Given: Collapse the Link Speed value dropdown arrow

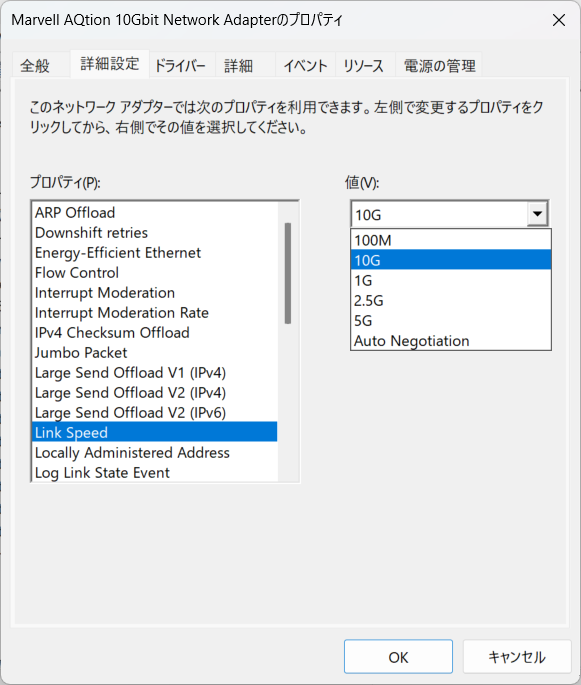Looking at the screenshot, I should (537, 214).
